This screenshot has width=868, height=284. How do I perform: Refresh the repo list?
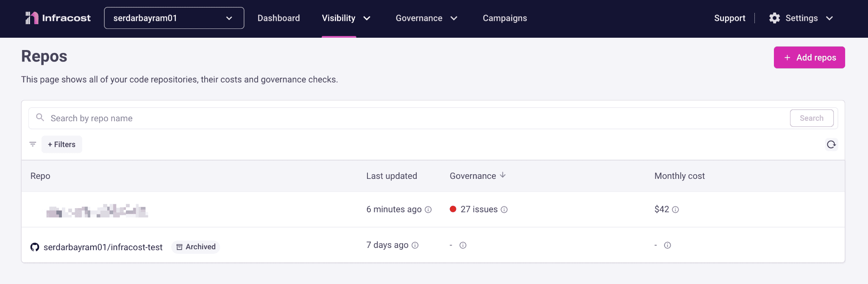tap(831, 145)
